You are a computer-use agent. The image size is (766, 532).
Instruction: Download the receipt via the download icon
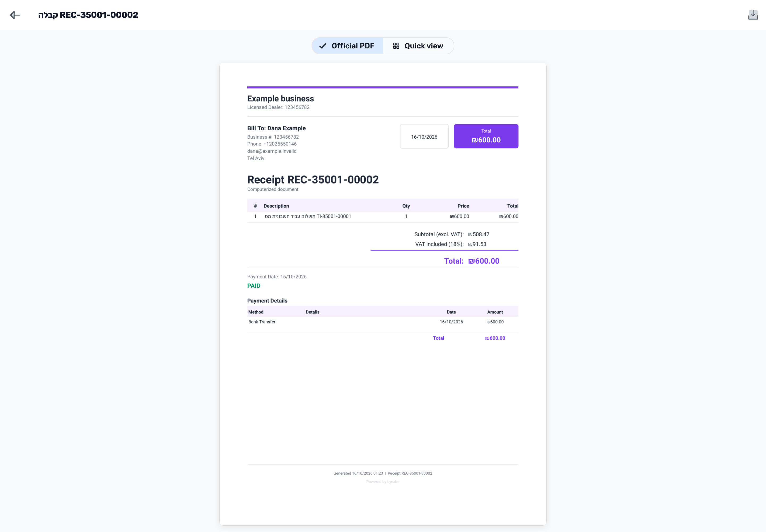click(753, 15)
